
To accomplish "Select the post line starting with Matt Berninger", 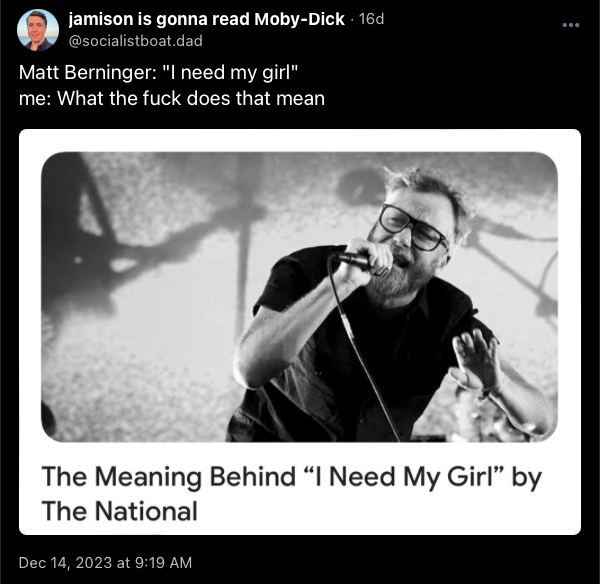I will pyautogui.click(x=158, y=72).
